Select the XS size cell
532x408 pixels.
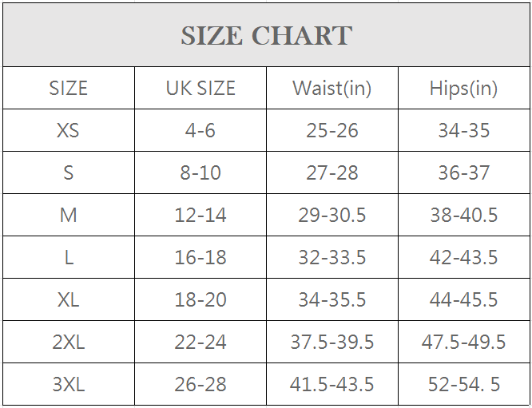pyautogui.click(x=69, y=130)
